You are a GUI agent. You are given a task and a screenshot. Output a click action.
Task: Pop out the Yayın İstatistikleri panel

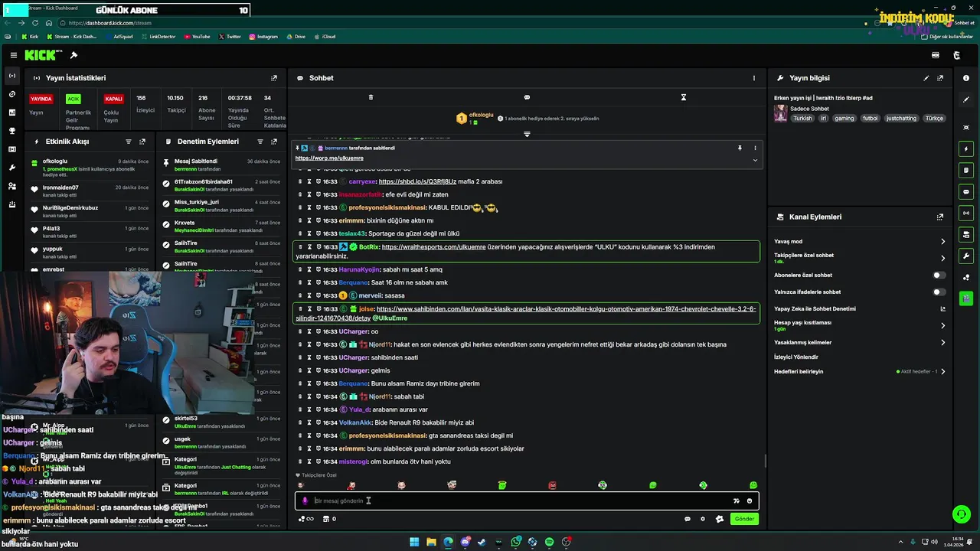pyautogui.click(x=274, y=78)
